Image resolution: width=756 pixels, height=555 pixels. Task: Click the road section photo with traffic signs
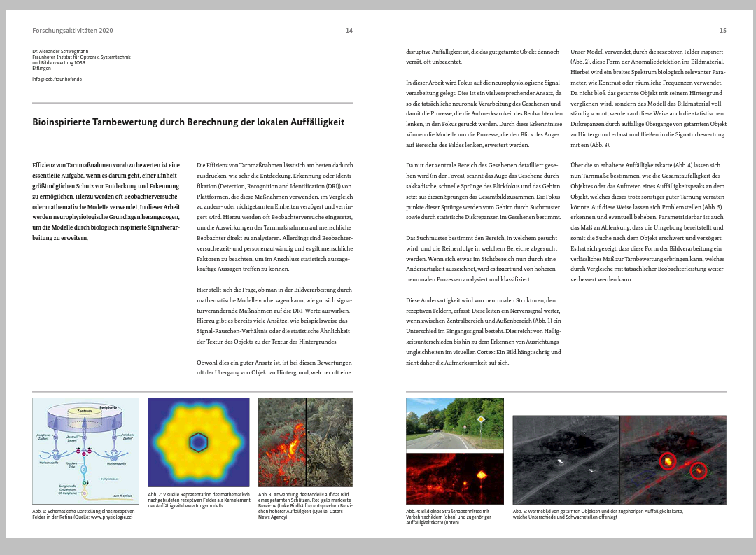click(x=454, y=423)
